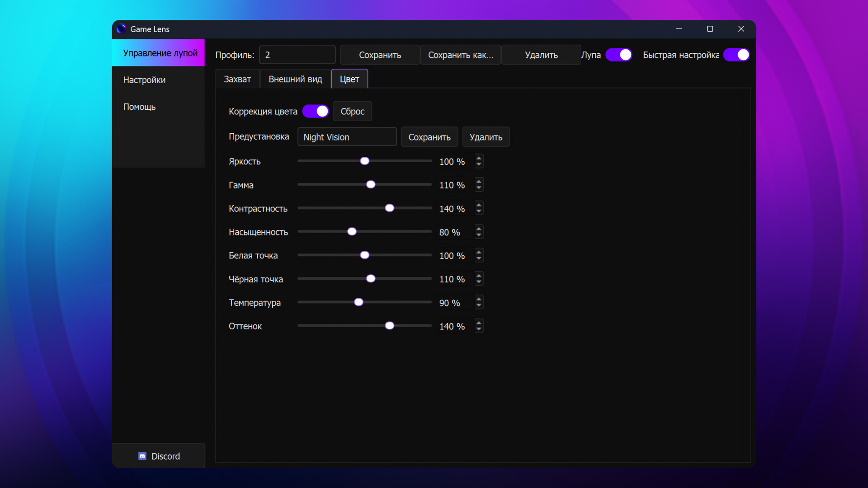
Task: Switch to the Захват tab
Action: (x=237, y=79)
